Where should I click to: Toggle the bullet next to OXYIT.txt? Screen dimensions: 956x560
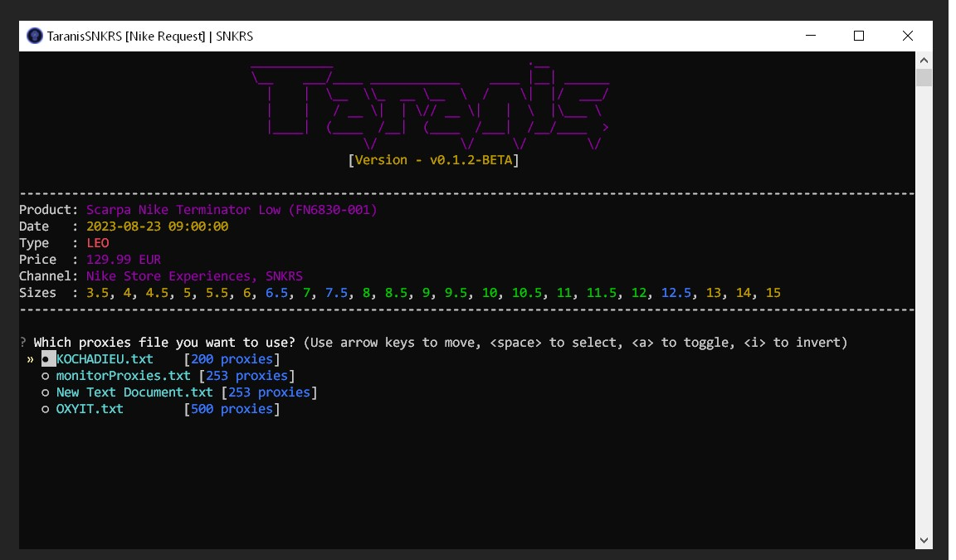pos(46,409)
